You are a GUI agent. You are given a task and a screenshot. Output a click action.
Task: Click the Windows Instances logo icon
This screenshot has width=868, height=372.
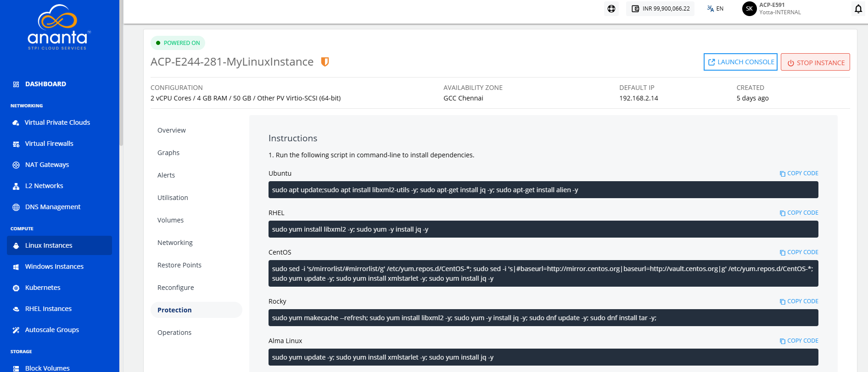click(x=16, y=267)
